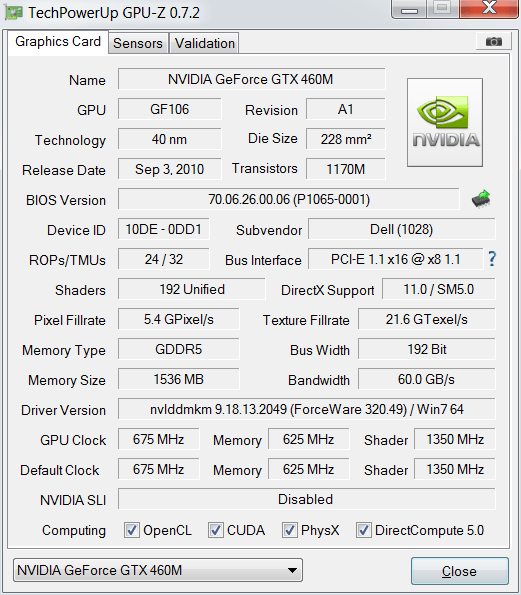Image resolution: width=521 pixels, height=595 pixels.
Task: Click the Subvendor field Dell (1028)
Action: (401, 229)
